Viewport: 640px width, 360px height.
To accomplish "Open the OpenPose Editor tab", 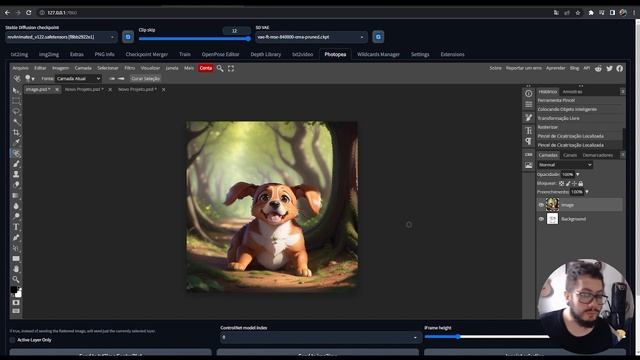I will pos(220,54).
